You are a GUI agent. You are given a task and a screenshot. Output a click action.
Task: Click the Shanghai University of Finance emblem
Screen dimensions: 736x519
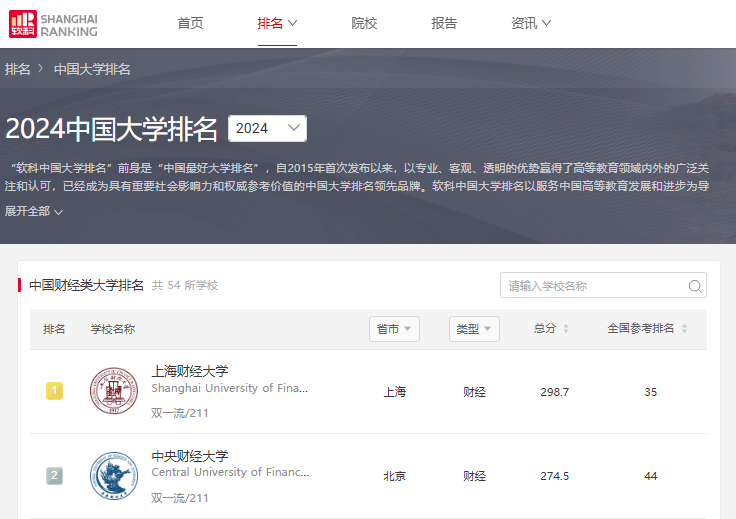tap(114, 391)
